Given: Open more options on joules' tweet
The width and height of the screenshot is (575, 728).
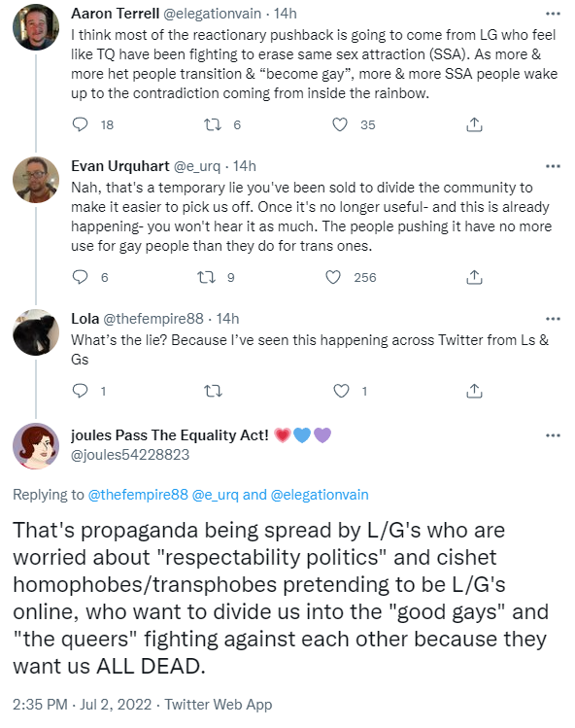Looking at the screenshot, I should click(553, 435).
